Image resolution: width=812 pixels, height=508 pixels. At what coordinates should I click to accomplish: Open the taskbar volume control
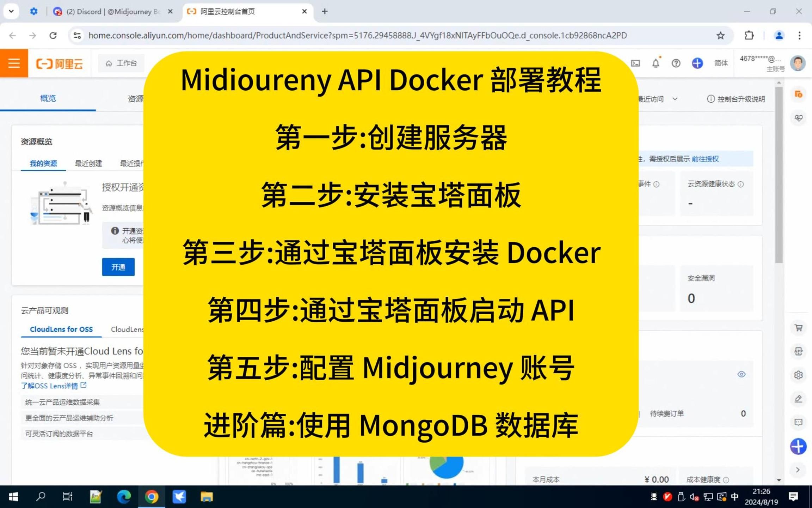pos(694,497)
